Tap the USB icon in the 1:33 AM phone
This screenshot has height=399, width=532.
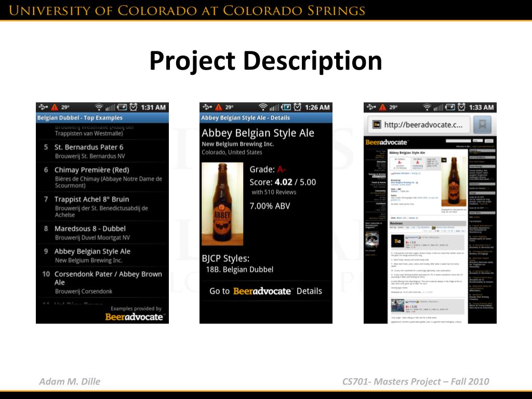371,107
